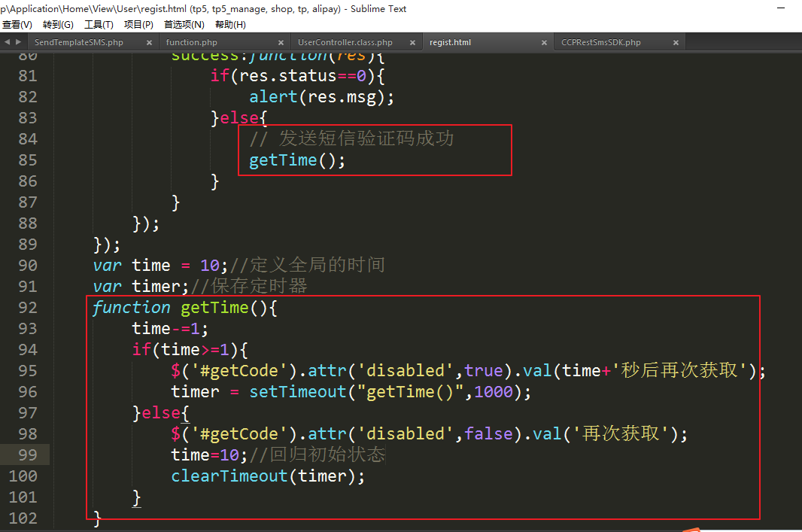This screenshot has height=532, width=802.
Task: Close the CCPRestSmsSDK.php tab
Action: pos(676,43)
